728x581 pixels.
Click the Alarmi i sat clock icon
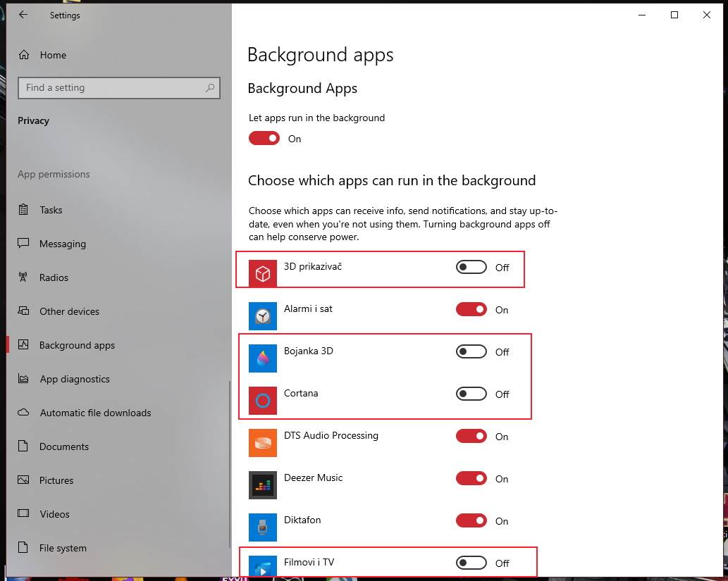(x=262, y=315)
